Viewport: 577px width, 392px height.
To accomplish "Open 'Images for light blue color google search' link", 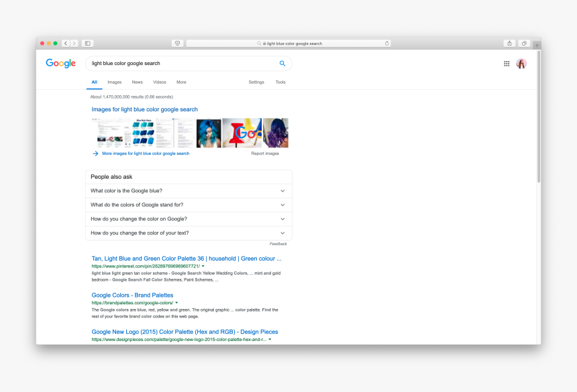I will tap(145, 109).
